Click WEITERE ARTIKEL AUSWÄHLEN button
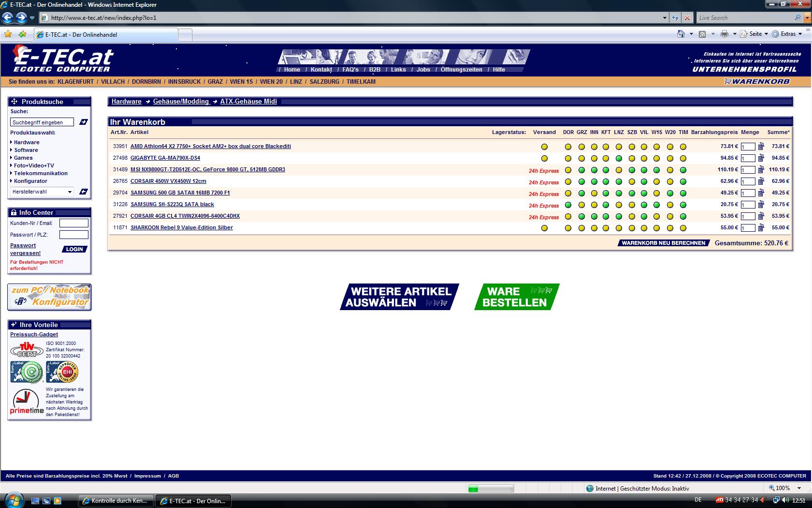The height and width of the screenshot is (508, 812). pyautogui.click(x=399, y=297)
